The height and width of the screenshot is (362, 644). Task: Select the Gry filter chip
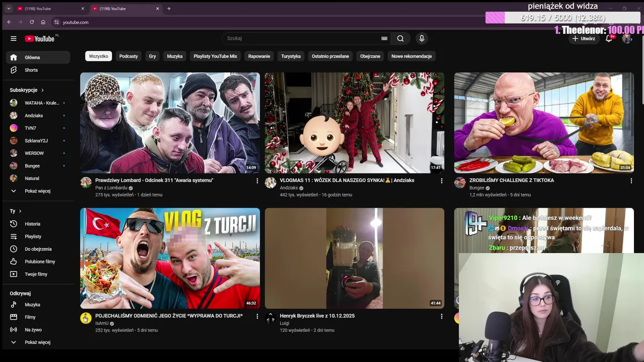(152, 56)
